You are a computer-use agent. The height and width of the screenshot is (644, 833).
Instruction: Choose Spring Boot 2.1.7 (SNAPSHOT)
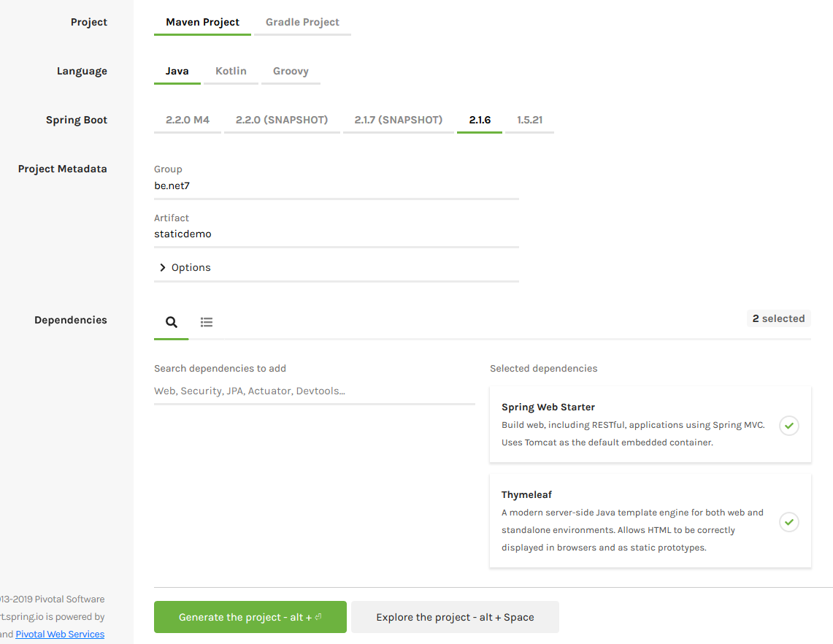399,120
